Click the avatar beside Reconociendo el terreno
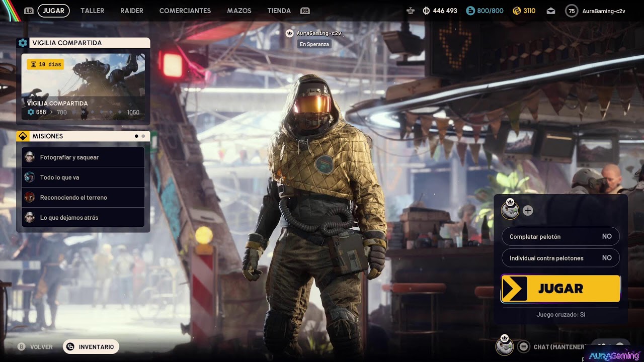644x362 pixels. click(30, 198)
